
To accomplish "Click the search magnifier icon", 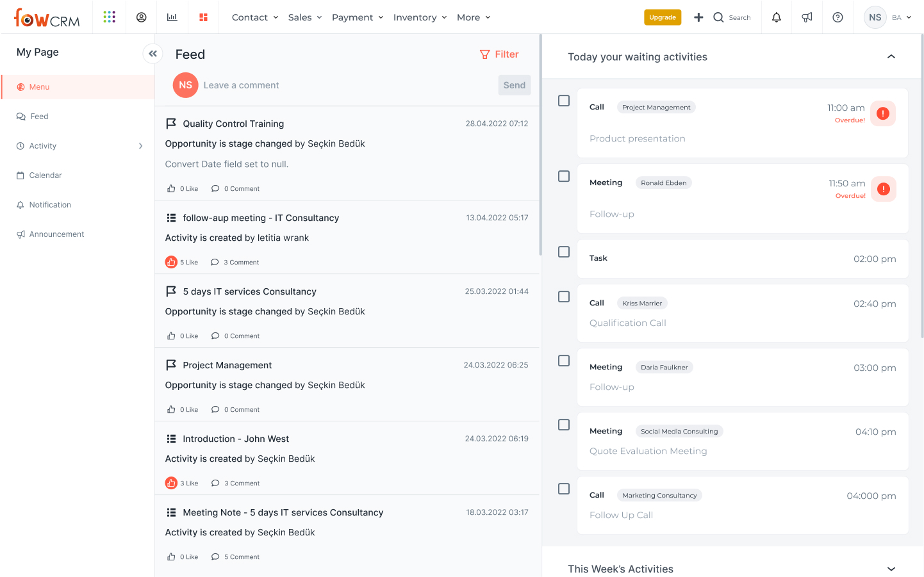I will (718, 17).
